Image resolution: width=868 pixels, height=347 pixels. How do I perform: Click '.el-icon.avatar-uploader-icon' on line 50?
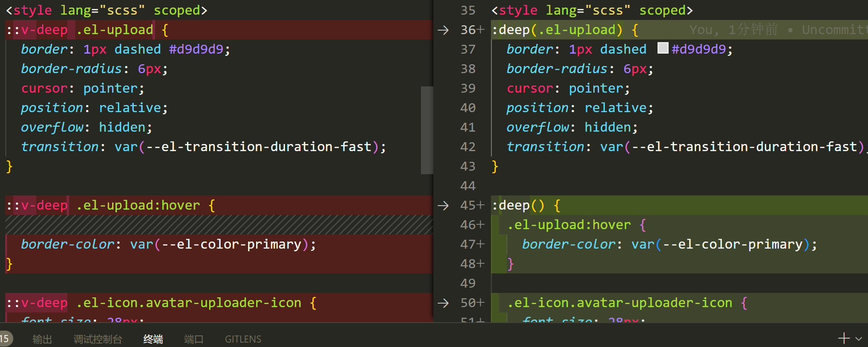[620, 303]
